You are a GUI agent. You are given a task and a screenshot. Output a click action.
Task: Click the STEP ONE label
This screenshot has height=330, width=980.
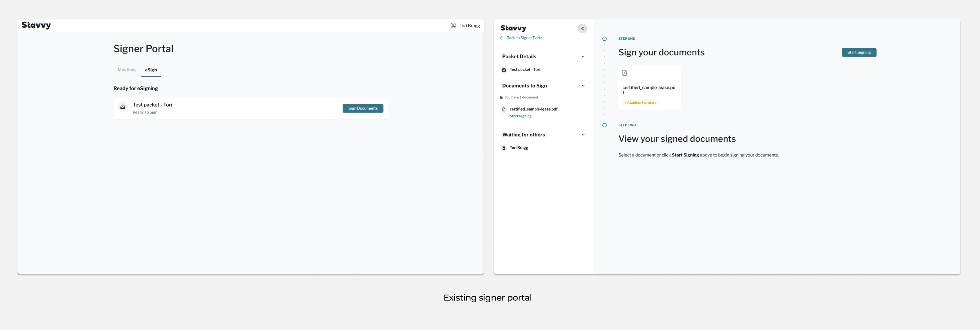click(626, 39)
